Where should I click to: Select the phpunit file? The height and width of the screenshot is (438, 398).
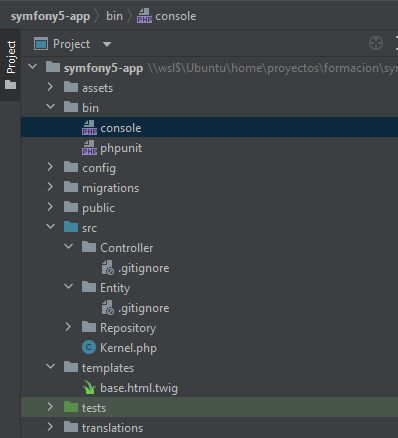(121, 148)
